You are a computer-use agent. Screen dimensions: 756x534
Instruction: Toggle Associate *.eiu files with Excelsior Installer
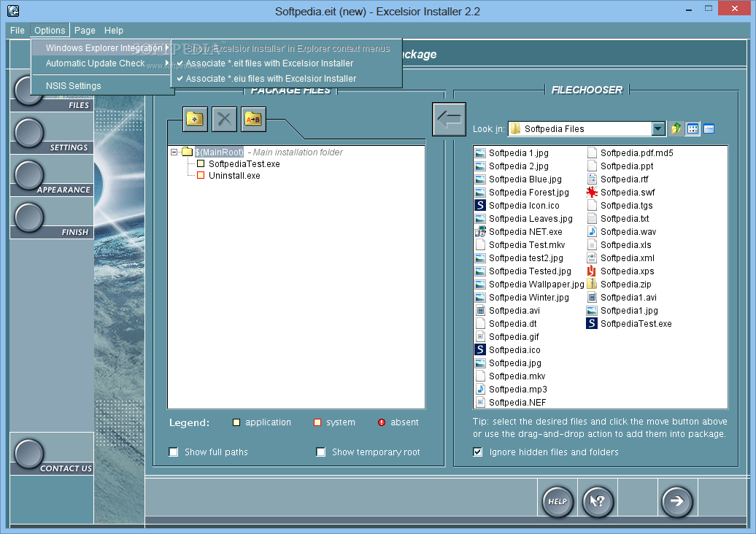286,79
